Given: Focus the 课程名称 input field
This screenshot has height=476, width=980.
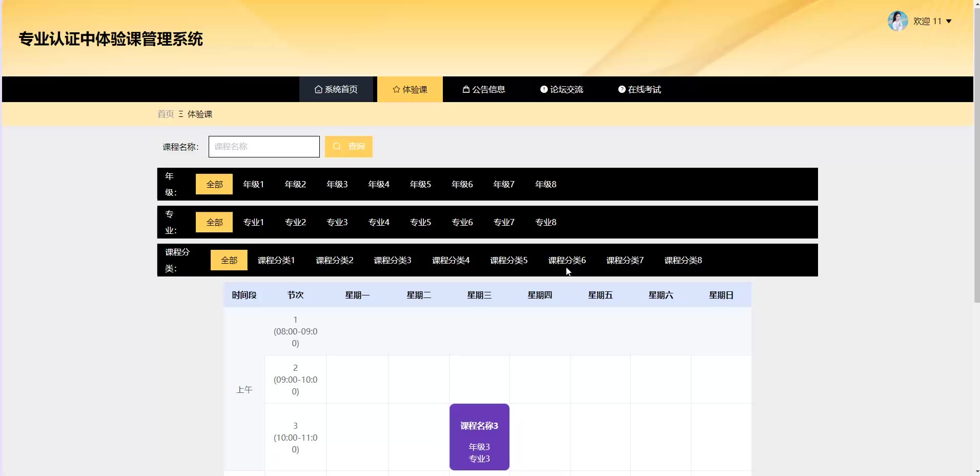Looking at the screenshot, I should [264, 147].
